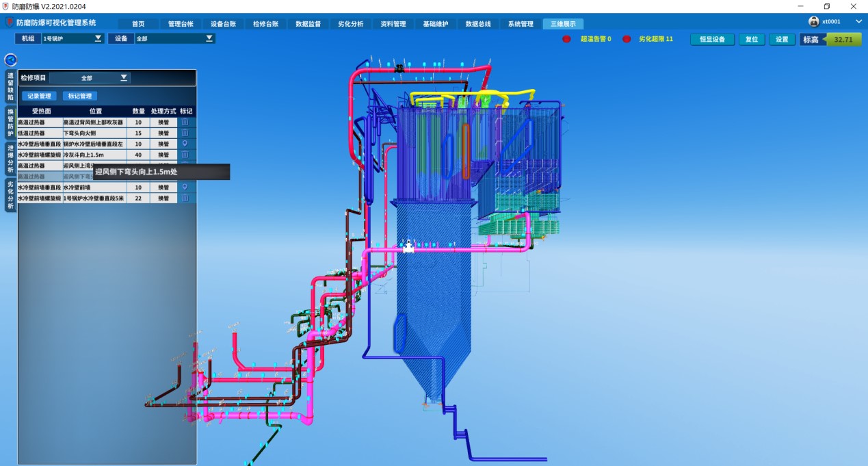Switch to the 数据监督 menu tab
868x466 pixels.
[x=308, y=24]
